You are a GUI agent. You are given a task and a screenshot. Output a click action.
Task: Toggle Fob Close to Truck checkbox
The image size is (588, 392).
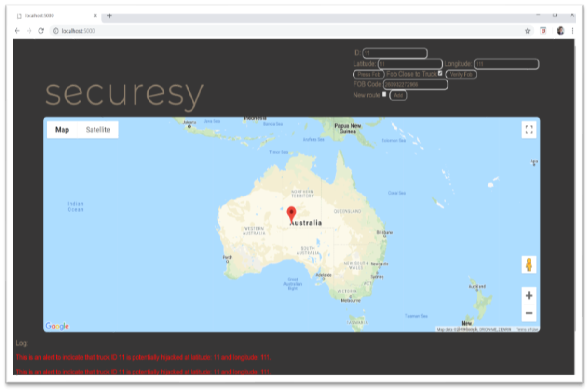440,73
